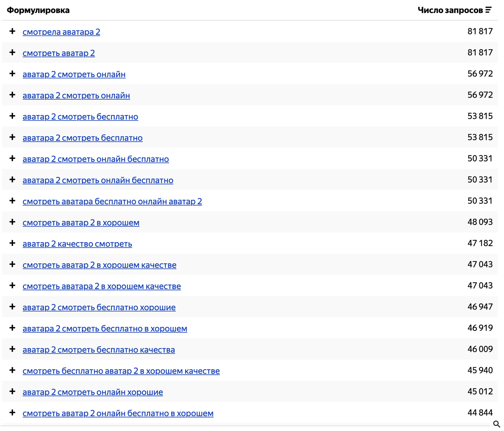Expand plus beside 'аватара 2 смотреть бесплатно'

point(12,137)
